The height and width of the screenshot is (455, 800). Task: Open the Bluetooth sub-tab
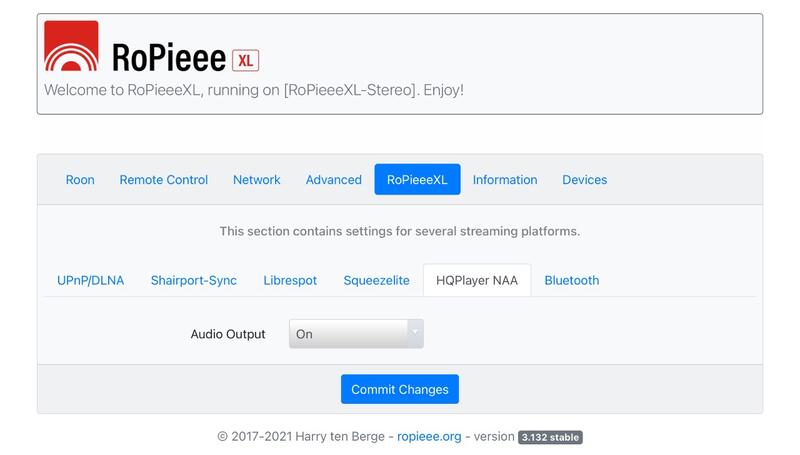572,281
